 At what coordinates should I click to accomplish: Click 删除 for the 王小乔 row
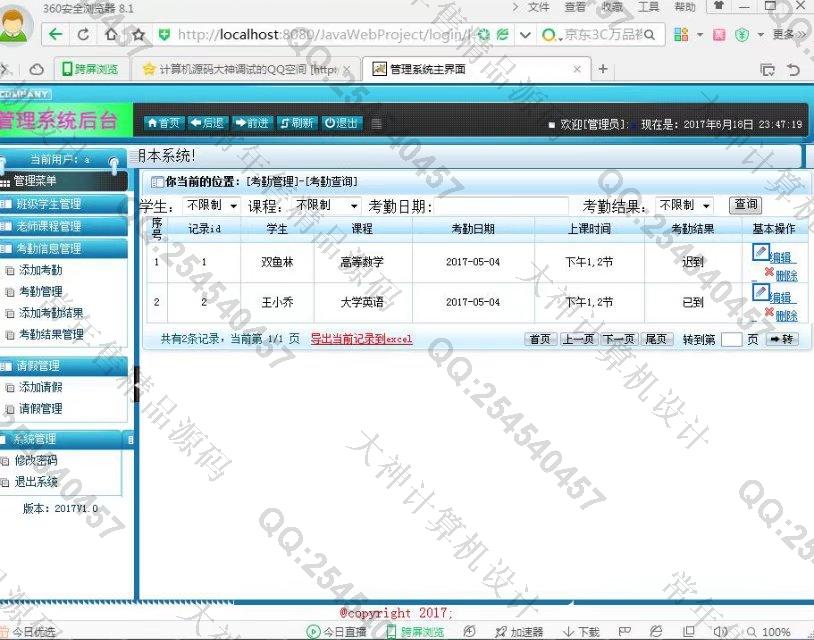[x=786, y=316]
